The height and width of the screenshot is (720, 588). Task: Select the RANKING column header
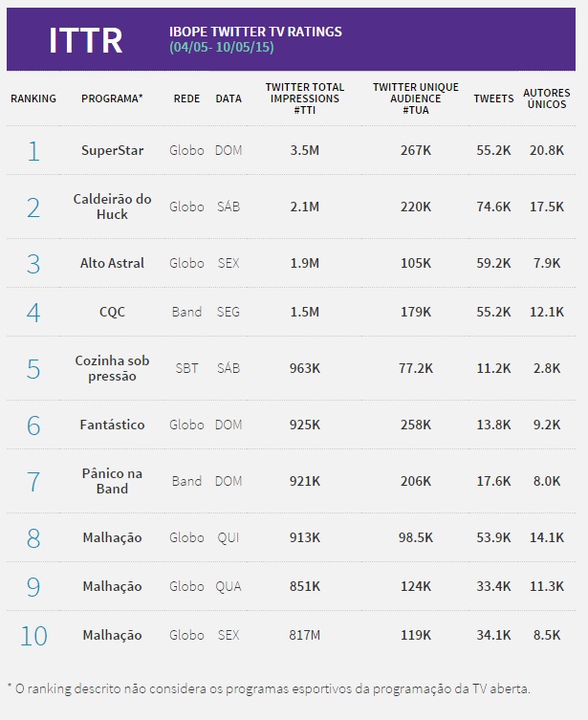(33, 98)
